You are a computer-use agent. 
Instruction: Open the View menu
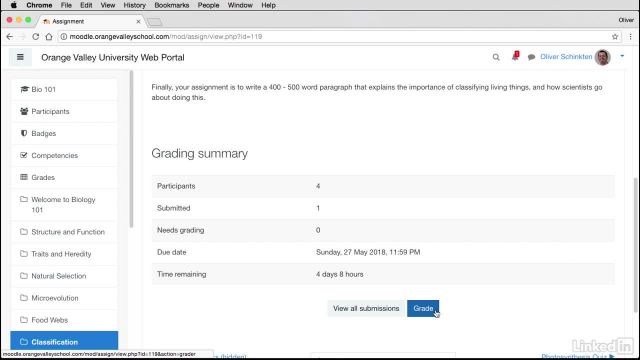[x=108, y=5]
